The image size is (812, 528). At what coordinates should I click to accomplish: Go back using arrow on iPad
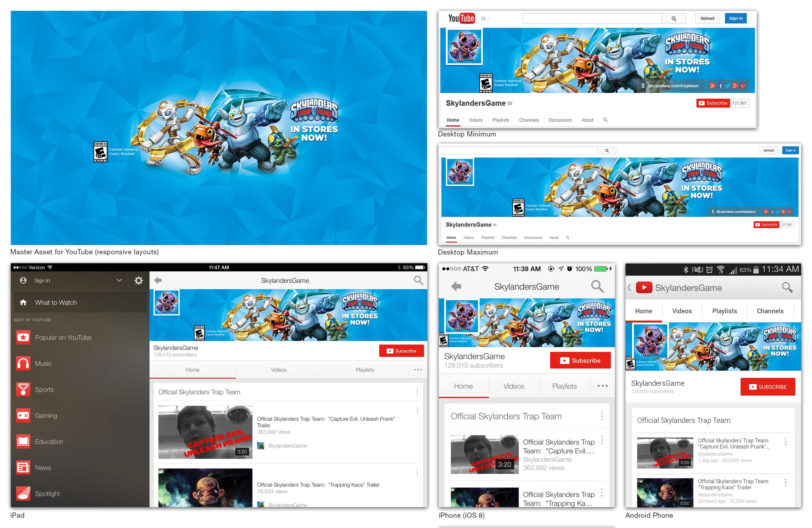tap(158, 280)
